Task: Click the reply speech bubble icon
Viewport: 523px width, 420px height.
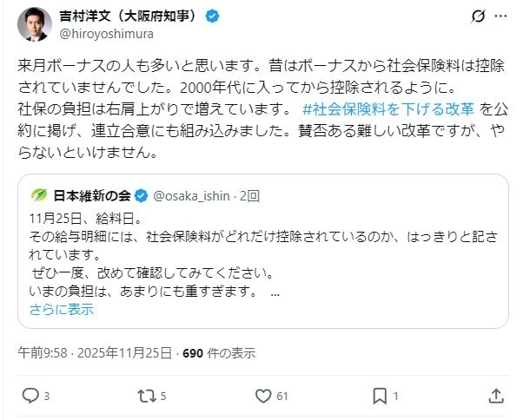Action: [x=30, y=396]
